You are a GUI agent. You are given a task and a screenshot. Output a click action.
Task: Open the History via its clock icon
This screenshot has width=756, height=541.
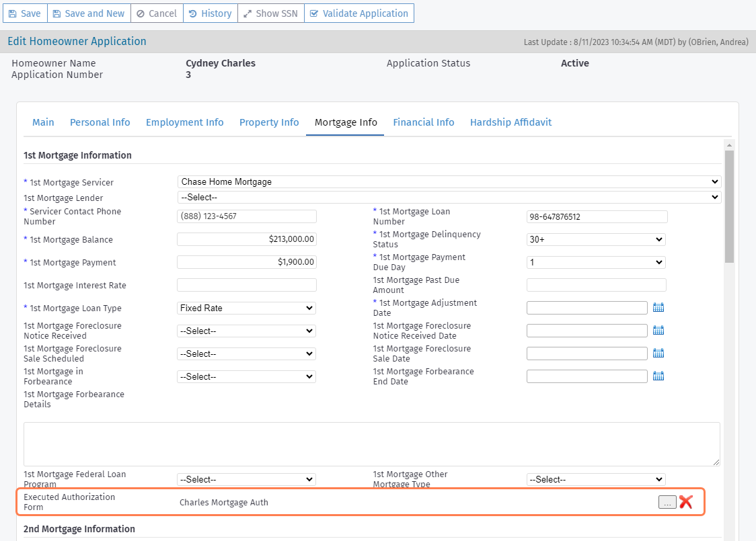(x=194, y=13)
